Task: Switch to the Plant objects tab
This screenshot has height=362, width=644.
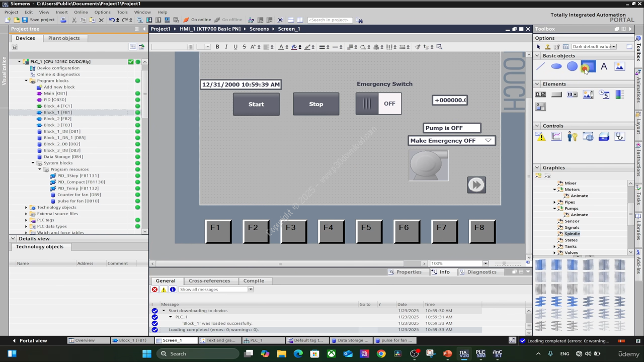Action: (64, 38)
